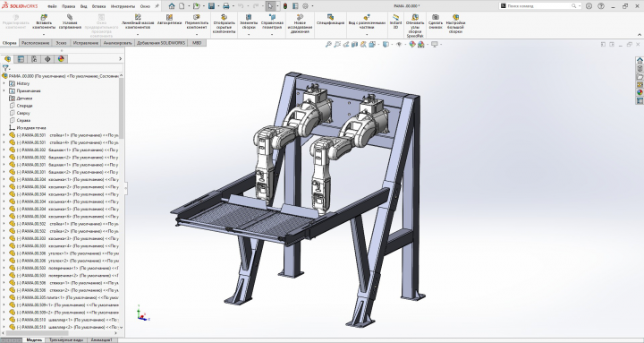
Task: Open Правка (Edit) menu
Action: (69, 6)
